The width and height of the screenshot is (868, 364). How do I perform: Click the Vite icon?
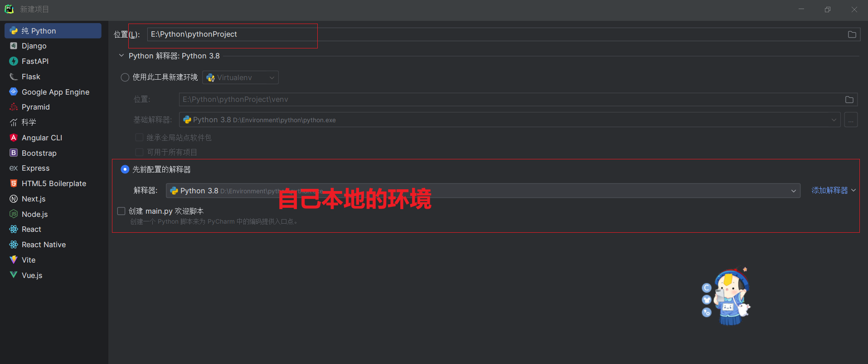tap(14, 260)
